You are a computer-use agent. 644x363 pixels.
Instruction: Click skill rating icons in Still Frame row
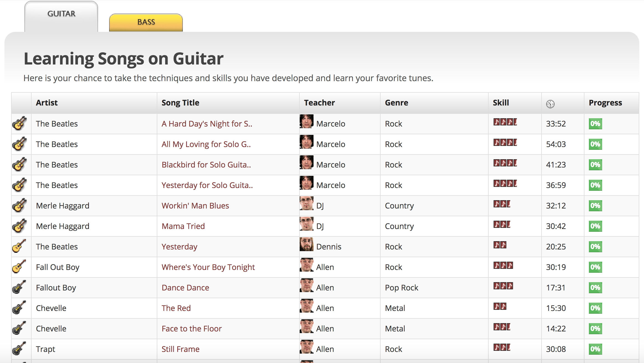502,347
